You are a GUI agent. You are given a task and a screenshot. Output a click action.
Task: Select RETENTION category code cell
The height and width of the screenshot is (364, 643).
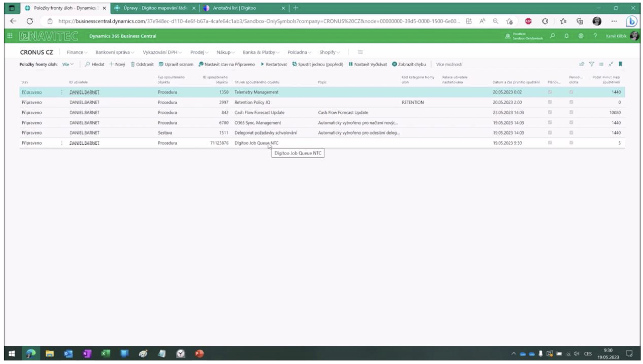tap(413, 102)
